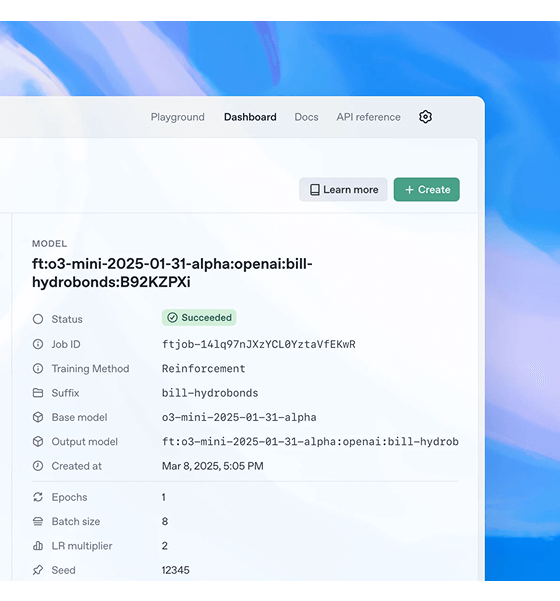Click the Training Method value Reinforcement
560x601 pixels.
point(204,368)
